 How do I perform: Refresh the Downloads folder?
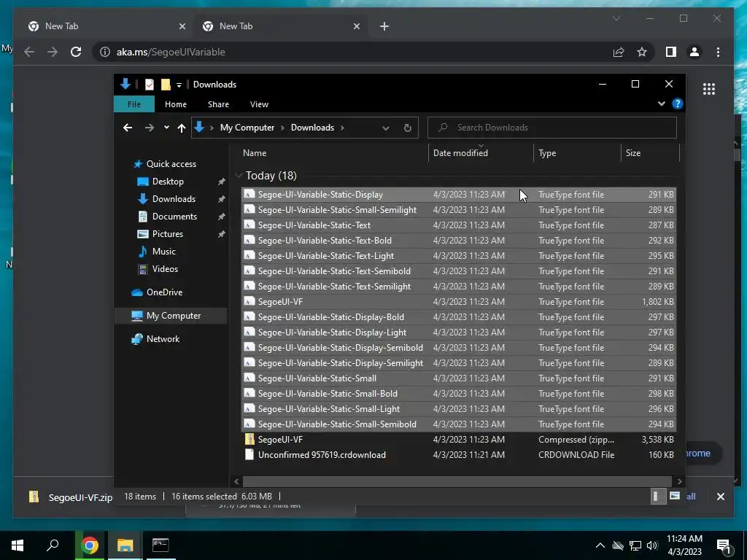point(407,128)
